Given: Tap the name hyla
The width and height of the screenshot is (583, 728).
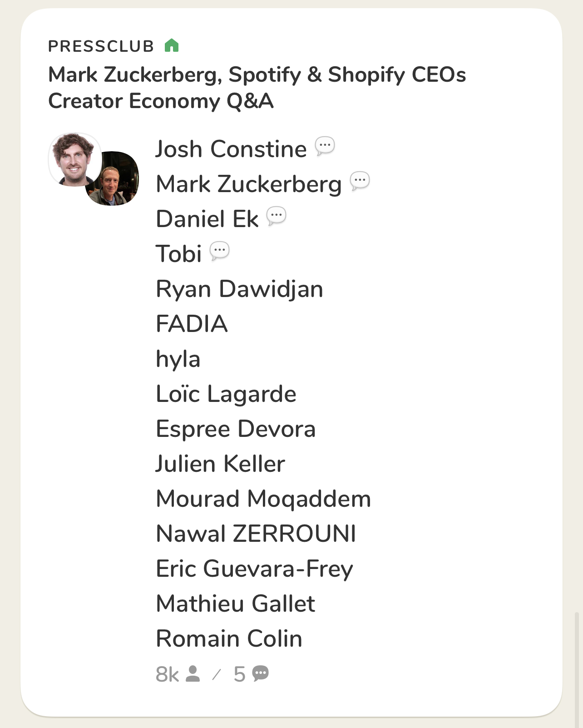Looking at the screenshot, I should tap(178, 359).
